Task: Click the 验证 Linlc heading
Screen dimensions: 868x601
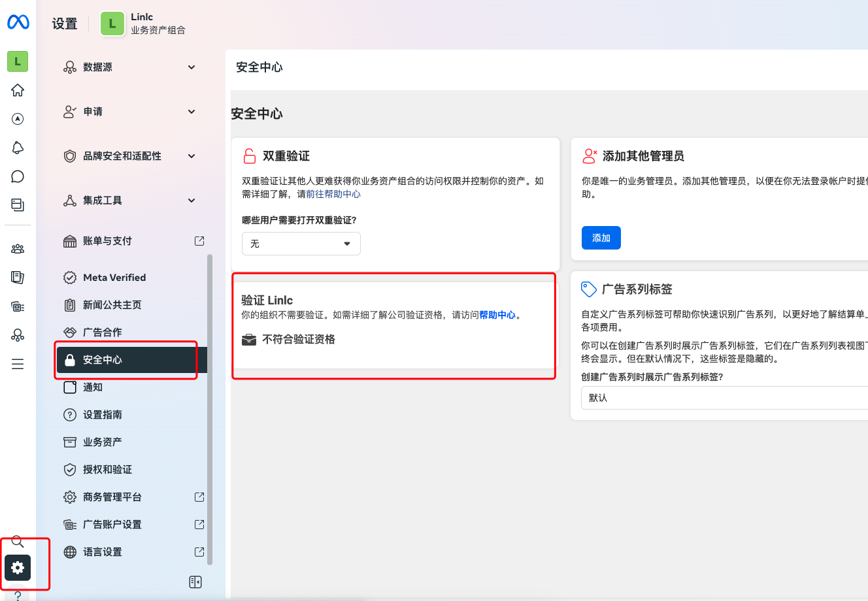Action: click(x=267, y=300)
